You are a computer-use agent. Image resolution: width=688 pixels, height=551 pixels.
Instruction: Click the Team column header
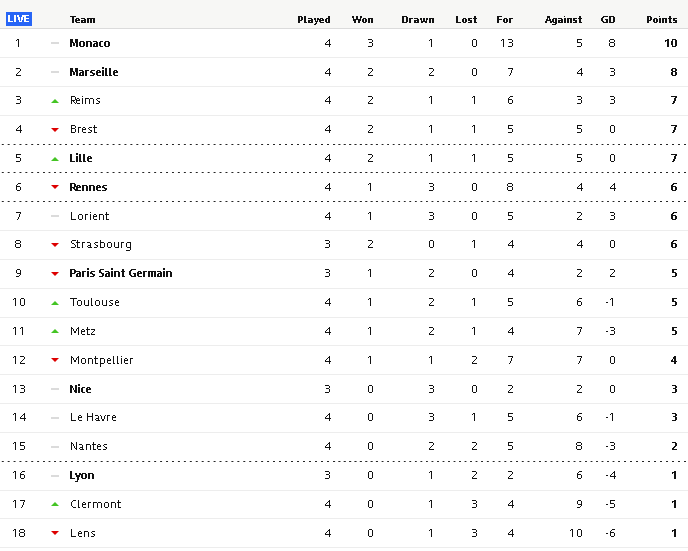point(82,20)
